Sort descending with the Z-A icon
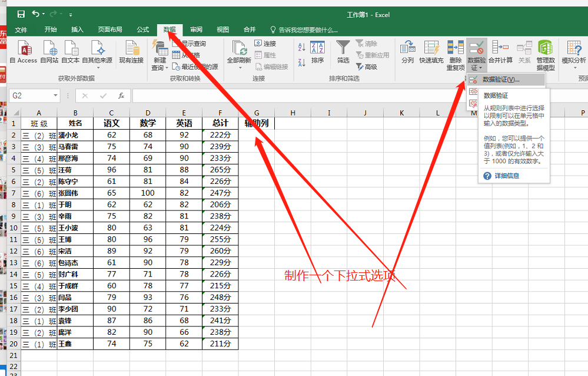 point(301,62)
